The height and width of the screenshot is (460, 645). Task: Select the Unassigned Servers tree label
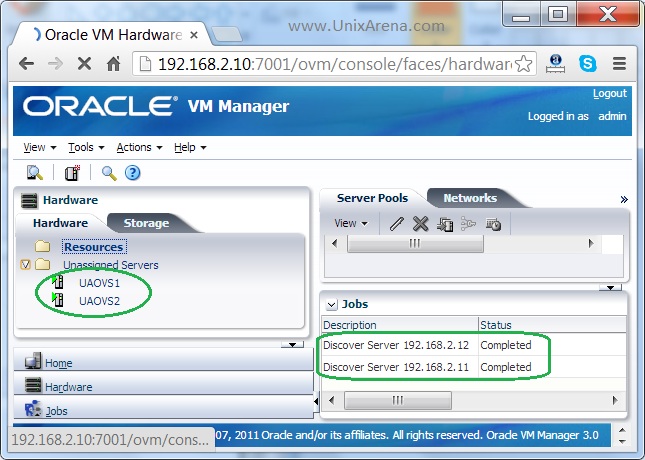(x=110, y=265)
